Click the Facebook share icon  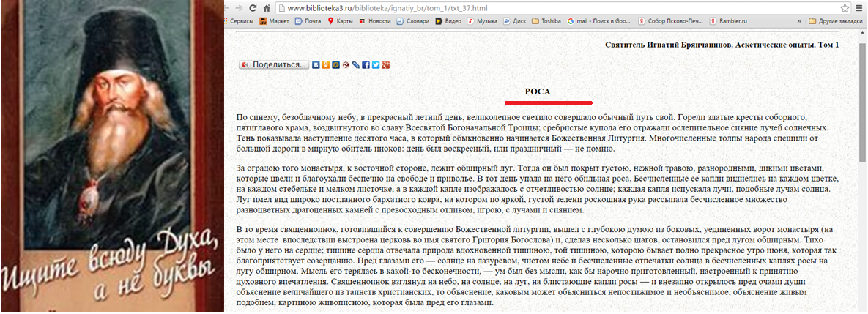point(366,65)
